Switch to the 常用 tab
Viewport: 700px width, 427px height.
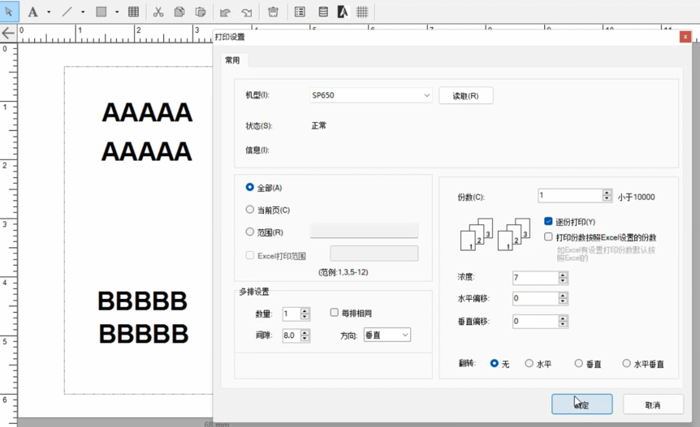point(233,60)
